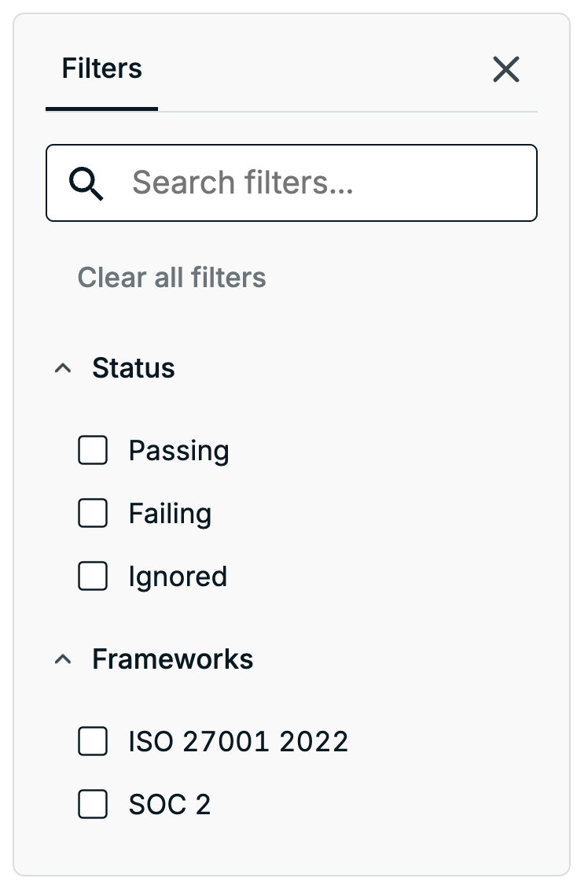Viewport: 588px width, 889px height.
Task: Select the ISO 27001 2022 checkbox
Action: 93,741
